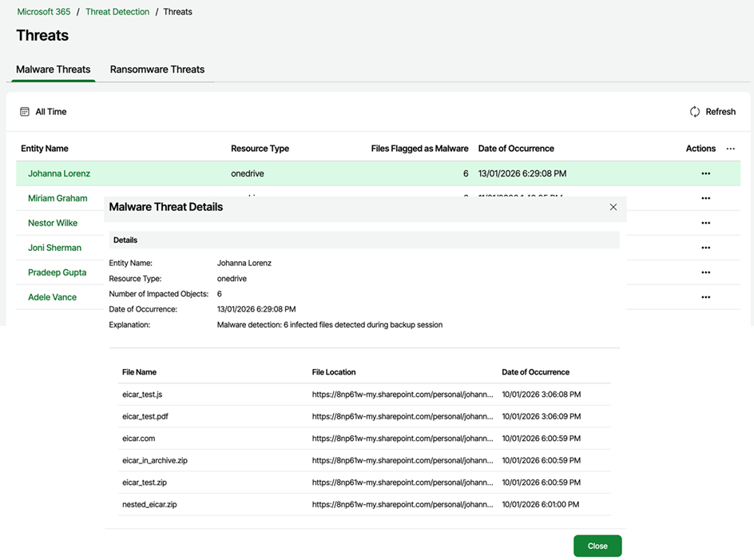Click the Refresh icon to reload threats
This screenshot has height=560, width=754.
pyautogui.click(x=696, y=112)
